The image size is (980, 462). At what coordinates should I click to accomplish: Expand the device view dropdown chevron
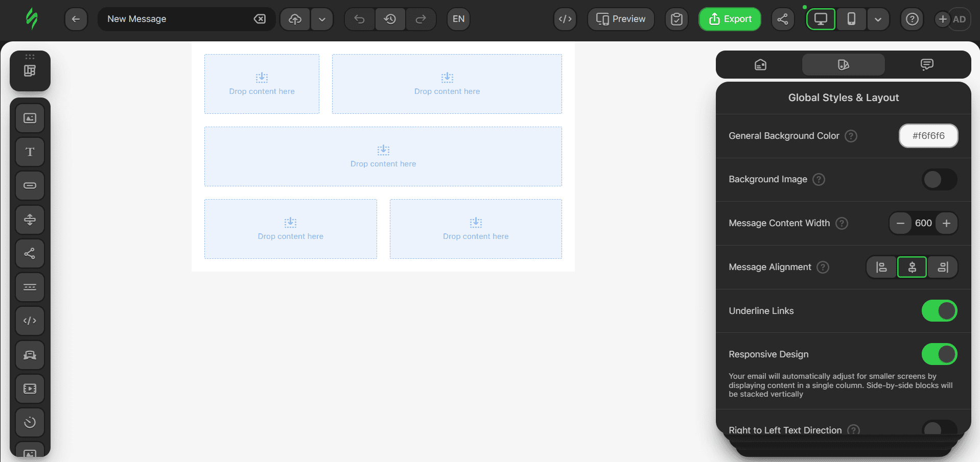[878, 19]
